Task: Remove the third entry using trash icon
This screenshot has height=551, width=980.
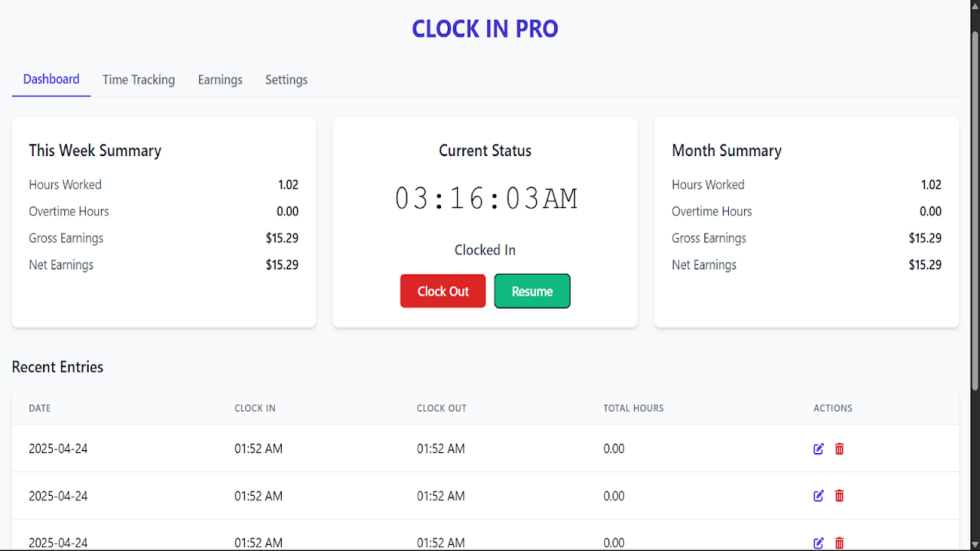Action: pyautogui.click(x=839, y=543)
